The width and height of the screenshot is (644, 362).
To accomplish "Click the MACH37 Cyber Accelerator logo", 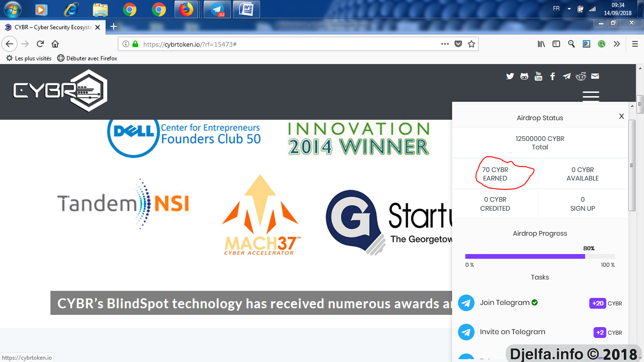I will click(x=261, y=215).
